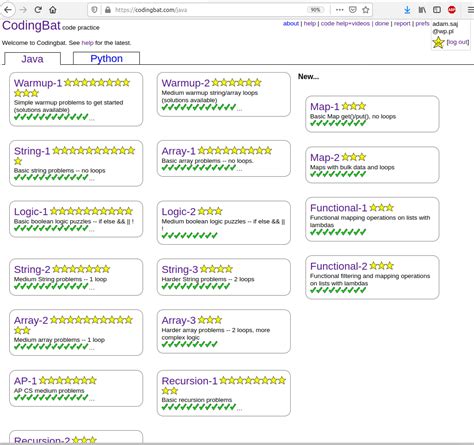The height and width of the screenshot is (445, 474).
Task: Click the padlock site security icon
Action: pos(108,10)
